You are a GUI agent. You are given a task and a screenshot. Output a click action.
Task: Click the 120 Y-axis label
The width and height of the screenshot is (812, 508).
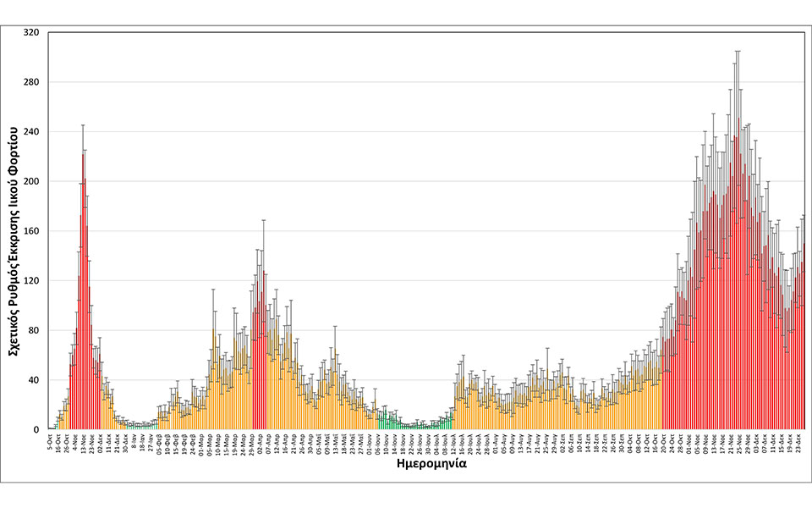[33, 281]
